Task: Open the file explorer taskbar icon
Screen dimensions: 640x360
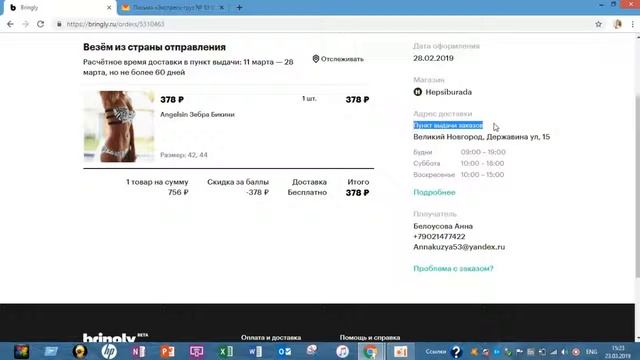Action: tap(51, 351)
